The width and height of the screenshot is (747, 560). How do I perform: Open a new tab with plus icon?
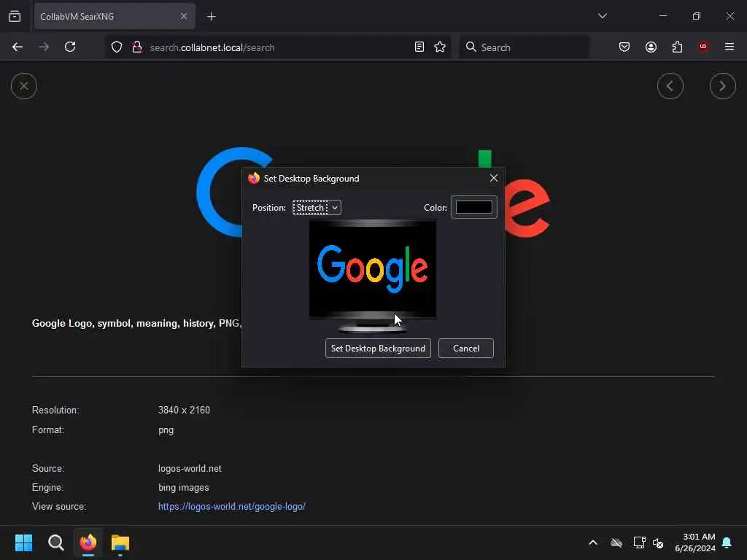coord(211,17)
